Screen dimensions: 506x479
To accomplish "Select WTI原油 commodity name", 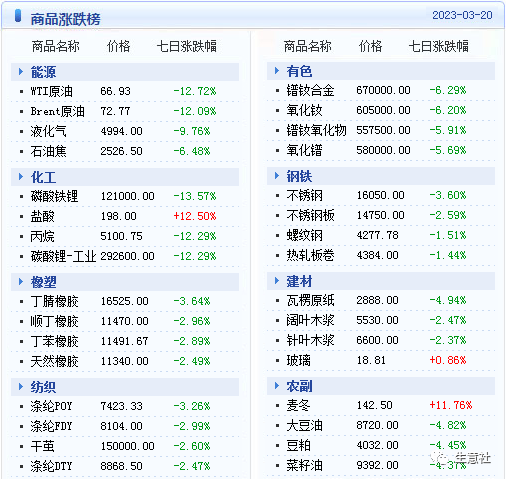I will click(51, 91).
